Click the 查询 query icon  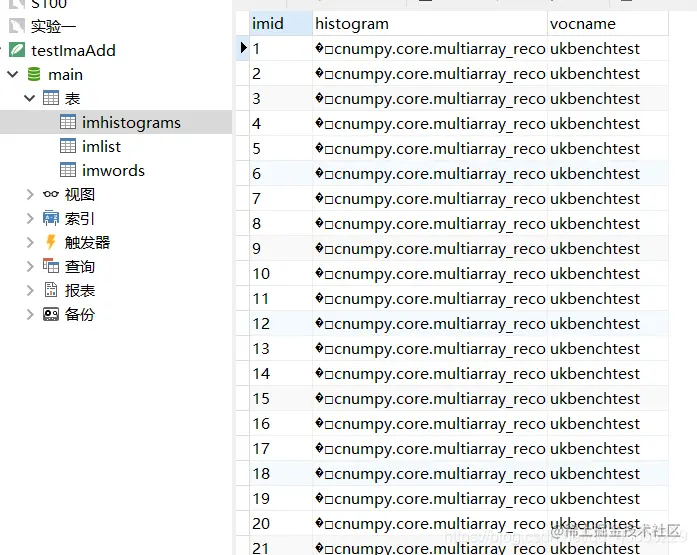tap(51, 266)
